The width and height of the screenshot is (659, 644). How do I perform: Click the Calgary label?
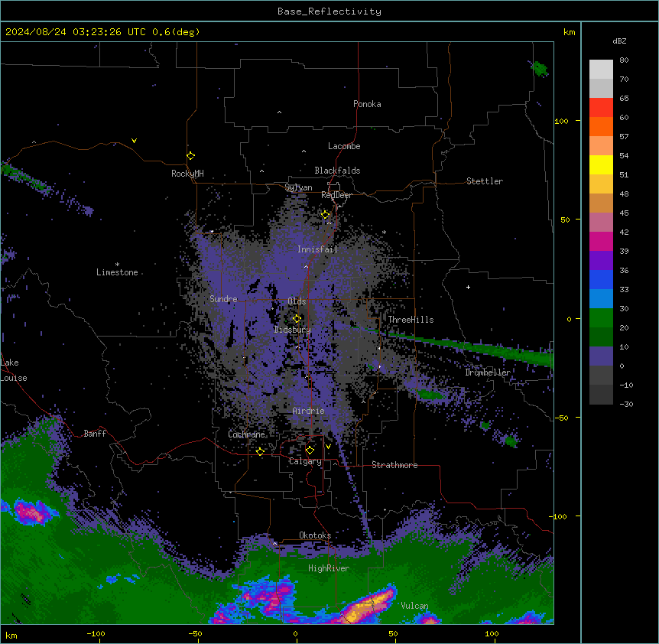[x=305, y=461]
